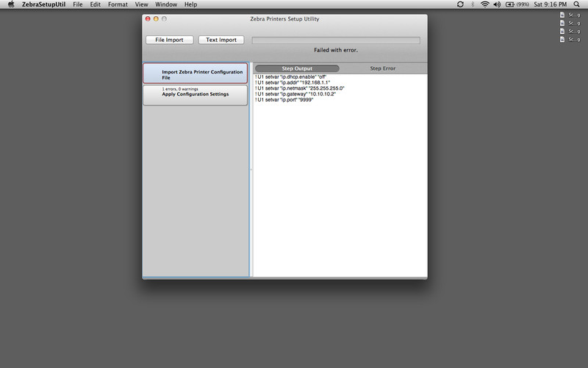
Task: Select Import Zebra Printer Configuration File step
Action: tap(195, 74)
